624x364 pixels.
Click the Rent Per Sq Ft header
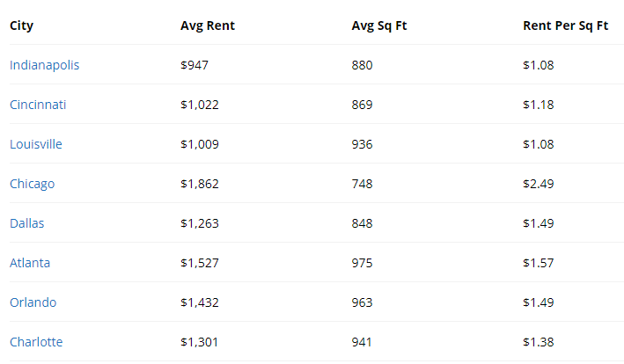(x=566, y=25)
